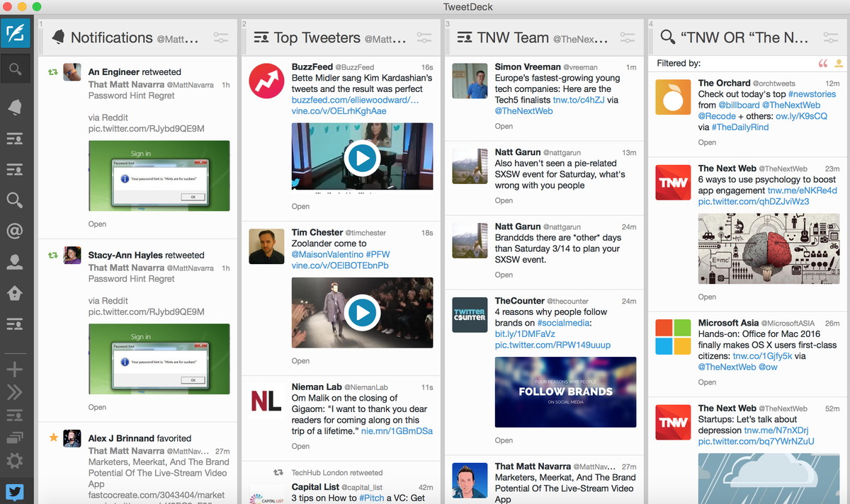Open the nie.mn/1GBmDSa link

pos(397,430)
